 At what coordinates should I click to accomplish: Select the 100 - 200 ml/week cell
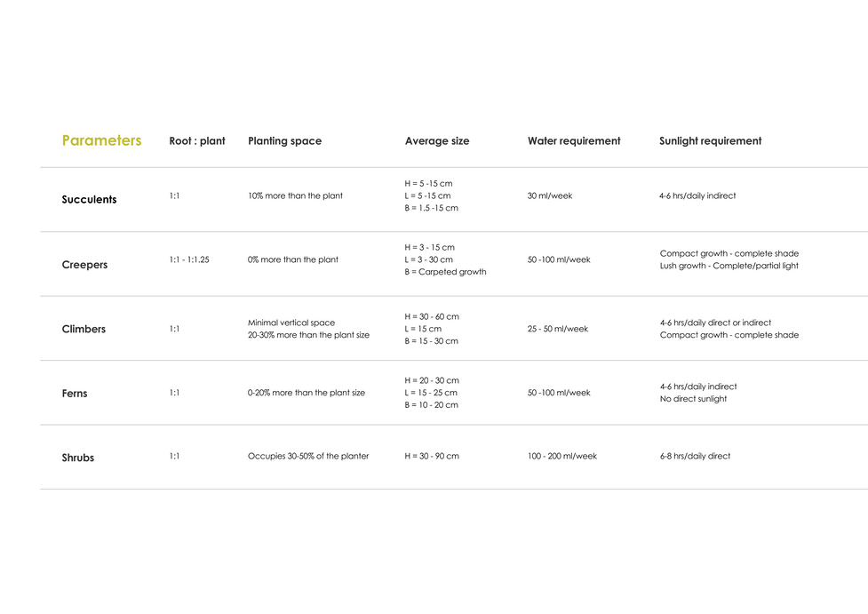(562, 456)
